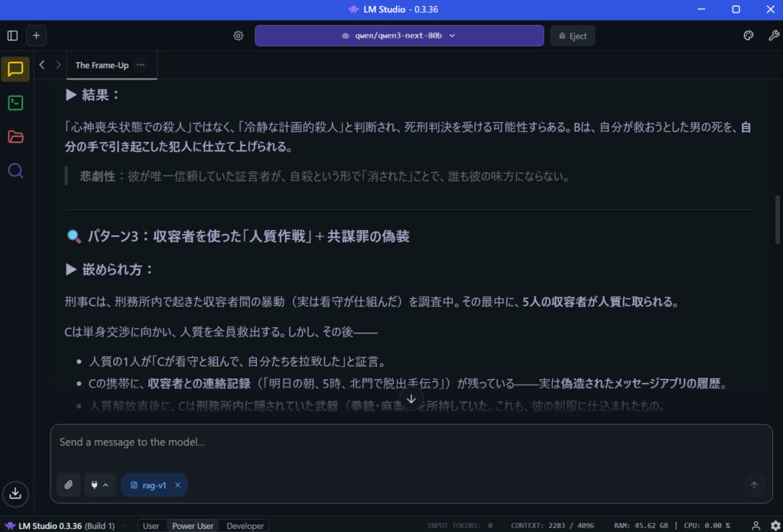This screenshot has width=783, height=532.
Task: Open the Discover search sidebar icon
Action: pos(15,170)
